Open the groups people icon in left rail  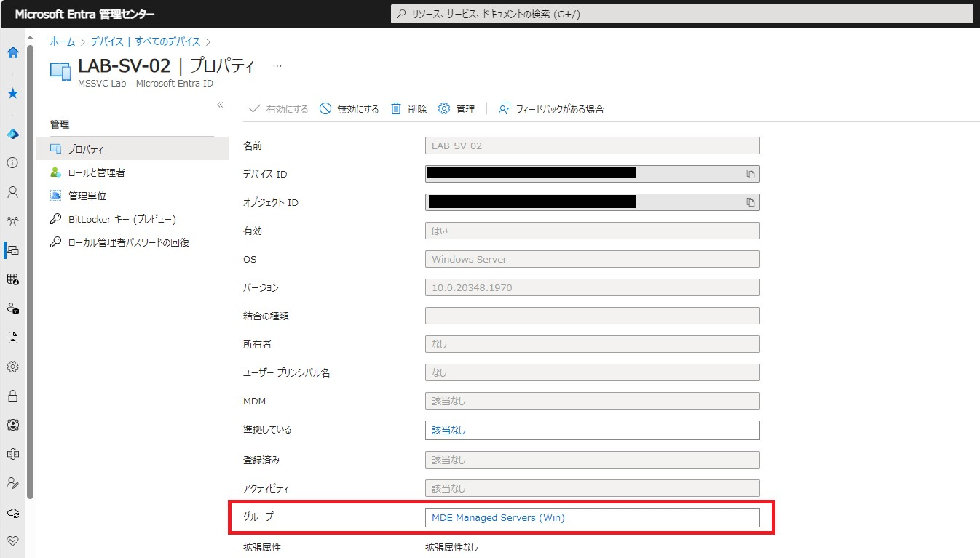coord(12,221)
